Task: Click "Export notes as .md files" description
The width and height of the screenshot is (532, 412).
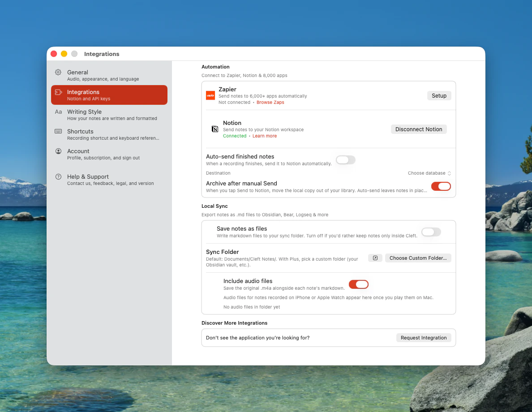Action: click(x=265, y=215)
